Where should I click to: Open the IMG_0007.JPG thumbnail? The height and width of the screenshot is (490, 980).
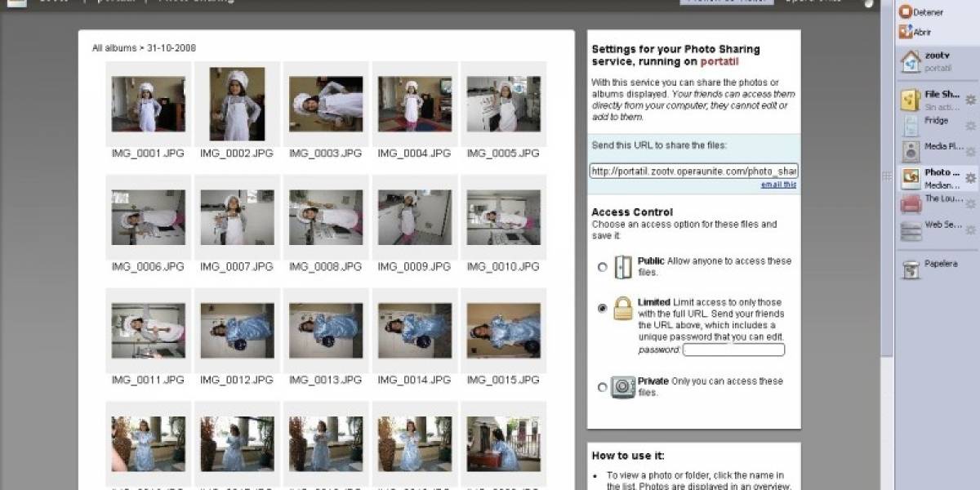[238, 218]
